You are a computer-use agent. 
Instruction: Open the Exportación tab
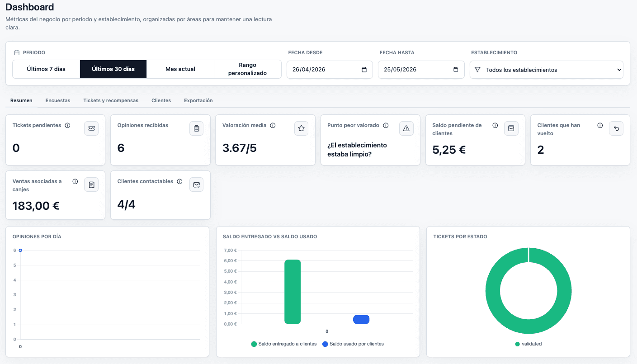[x=198, y=100]
